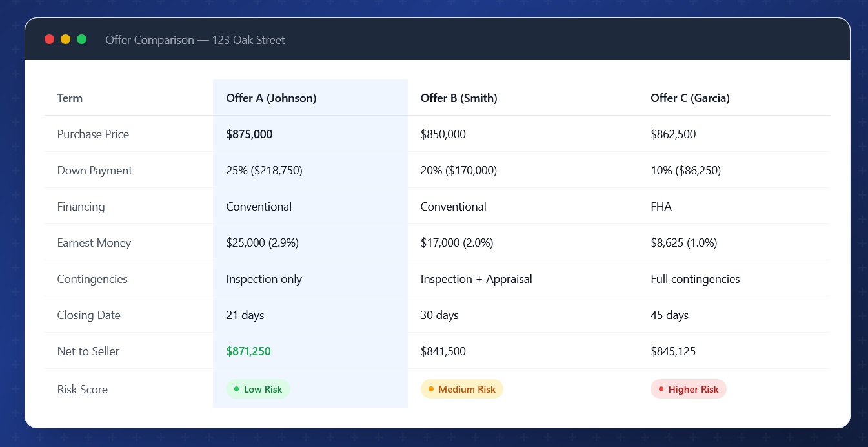Click the yellow traffic light icon
The height and width of the screenshot is (447, 868).
(x=65, y=39)
